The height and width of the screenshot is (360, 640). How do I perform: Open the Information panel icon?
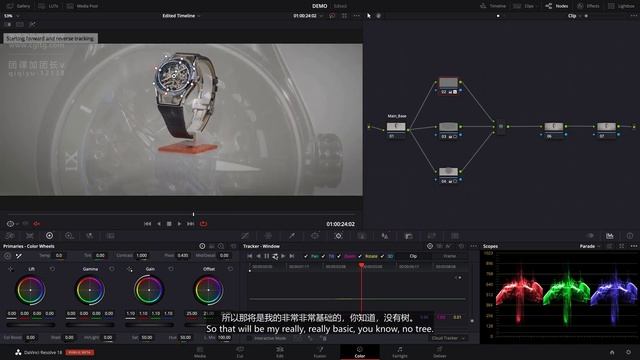pos(630,236)
